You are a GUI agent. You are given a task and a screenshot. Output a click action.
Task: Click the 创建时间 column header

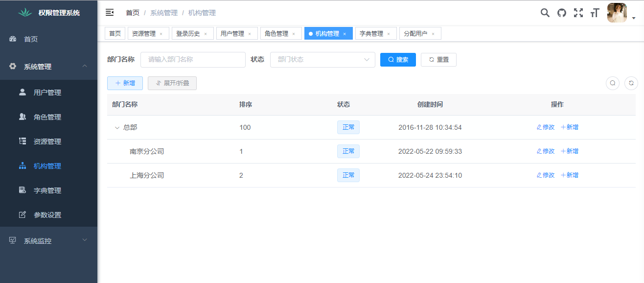[430, 105]
